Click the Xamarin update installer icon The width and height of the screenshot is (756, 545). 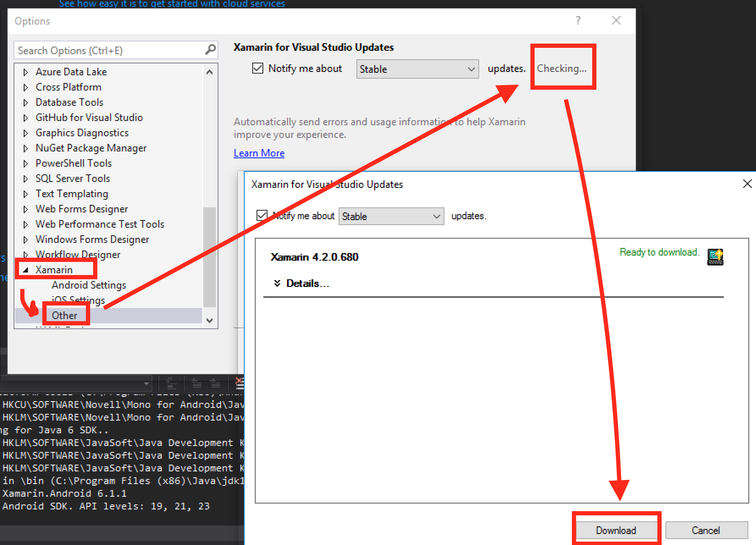715,257
